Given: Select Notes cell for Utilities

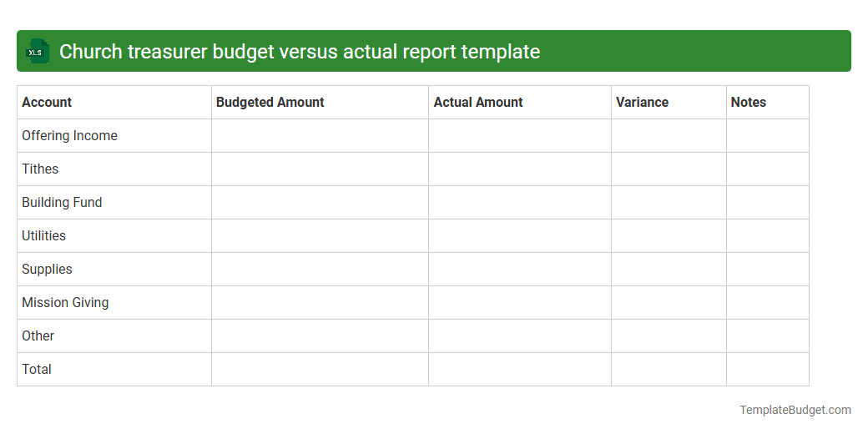Looking at the screenshot, I should [768, 236].
